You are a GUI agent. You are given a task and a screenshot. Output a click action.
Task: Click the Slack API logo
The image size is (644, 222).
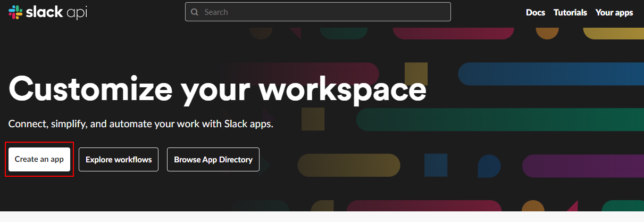pos(48,12)
